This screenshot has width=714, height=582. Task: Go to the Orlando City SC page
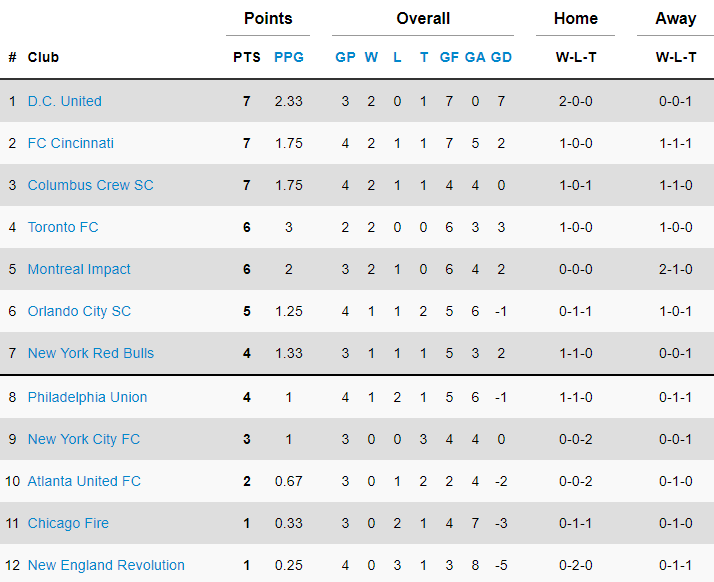tap(79, 311)
